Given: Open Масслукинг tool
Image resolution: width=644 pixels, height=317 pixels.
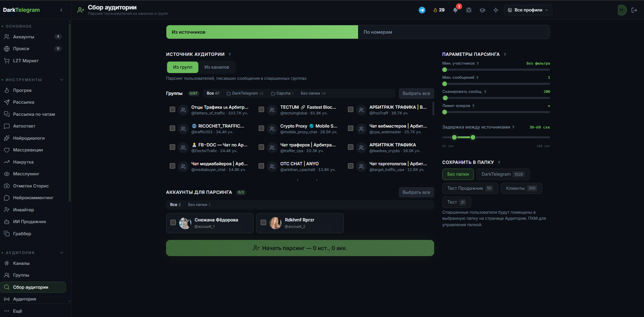Looking at the screenshot, I should tap(33, 174).
